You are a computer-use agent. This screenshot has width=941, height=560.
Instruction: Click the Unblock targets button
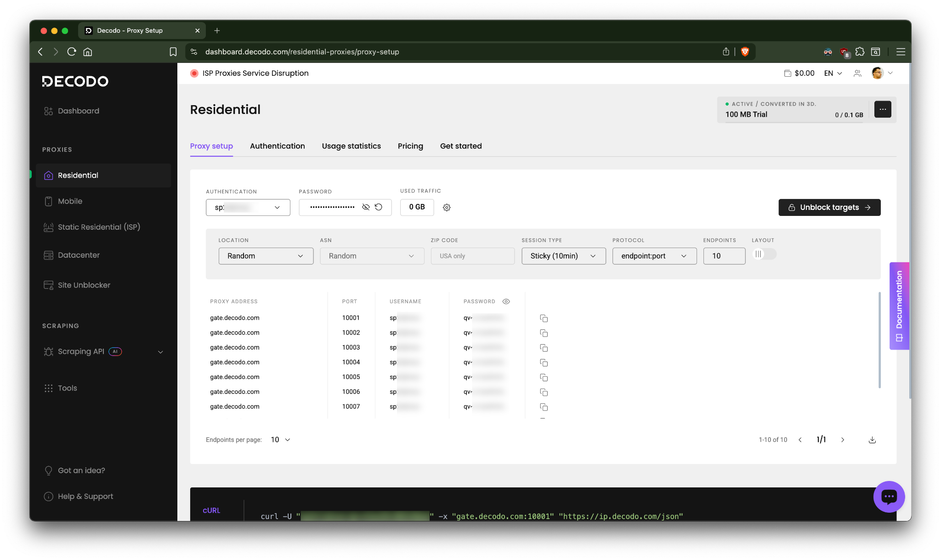click(x=829, y=207)
